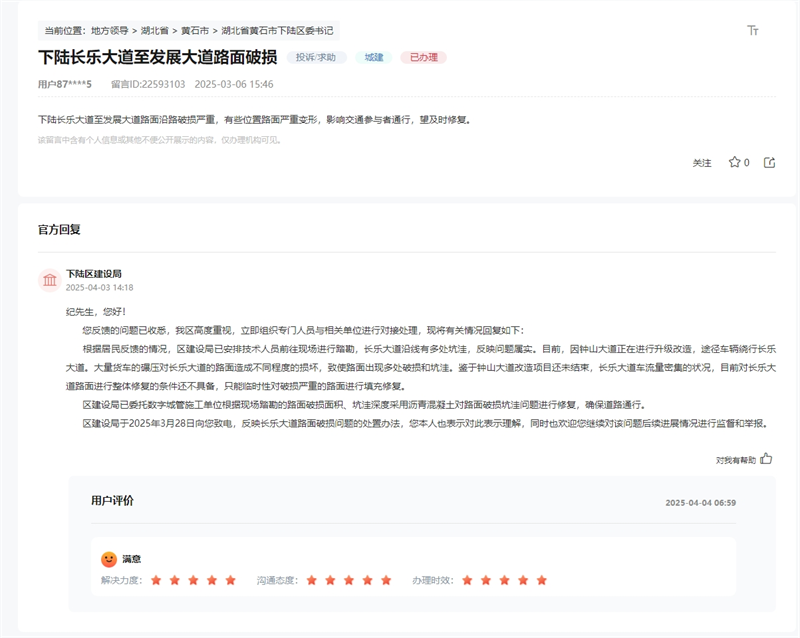Click the building avatar beside 下陆区建设局
This screenshot has height=638, width=800.
pos(49,280)
